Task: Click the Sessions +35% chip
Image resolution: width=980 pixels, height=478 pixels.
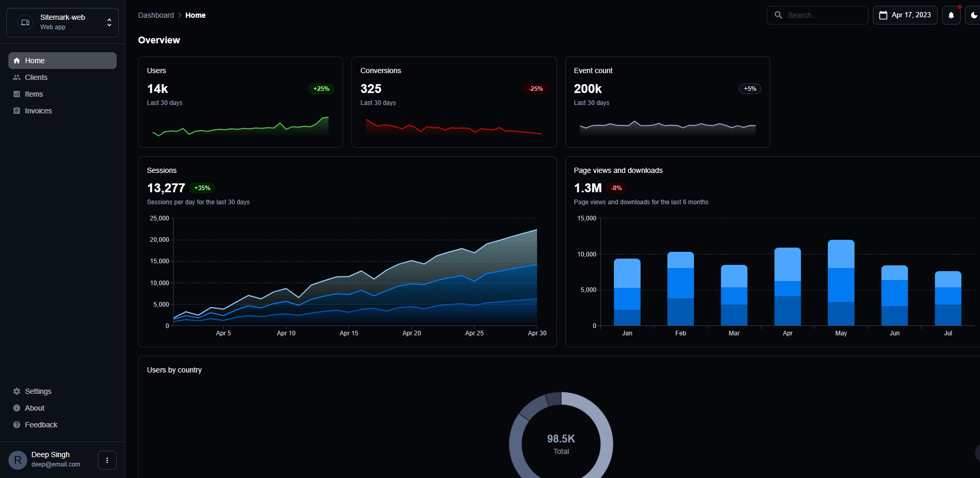Action: (202, 188)
